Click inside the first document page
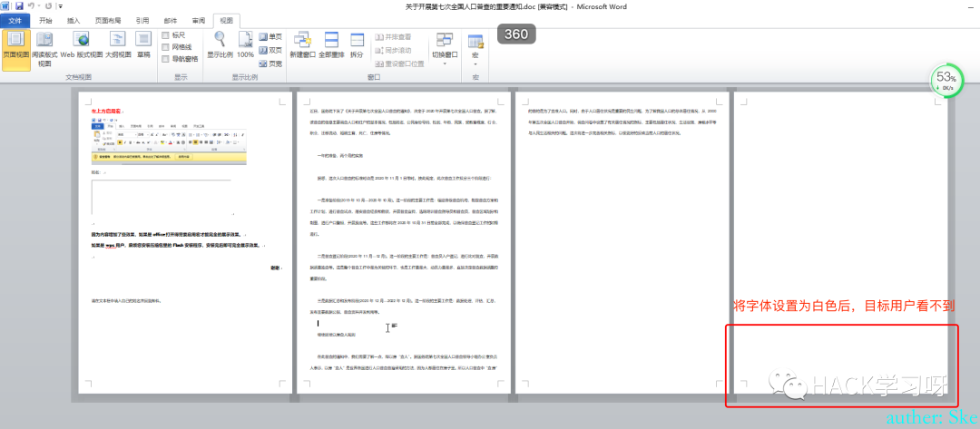Screen dimensions: 980x429 click(185, 242)
